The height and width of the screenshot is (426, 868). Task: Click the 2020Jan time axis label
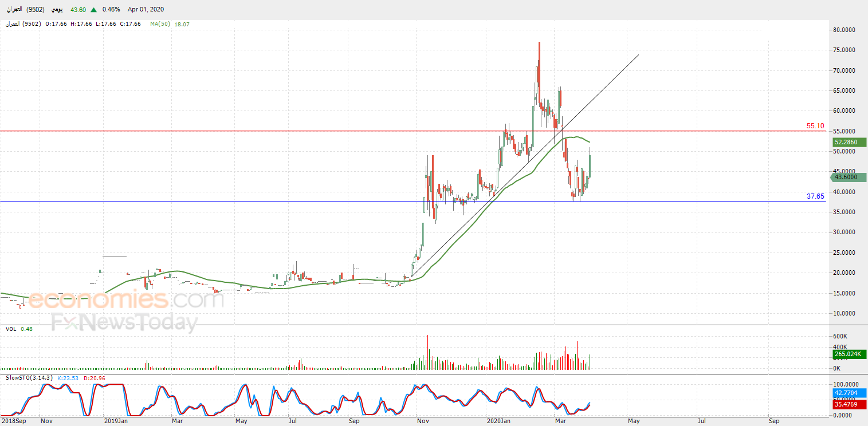[x=498, y=421]
